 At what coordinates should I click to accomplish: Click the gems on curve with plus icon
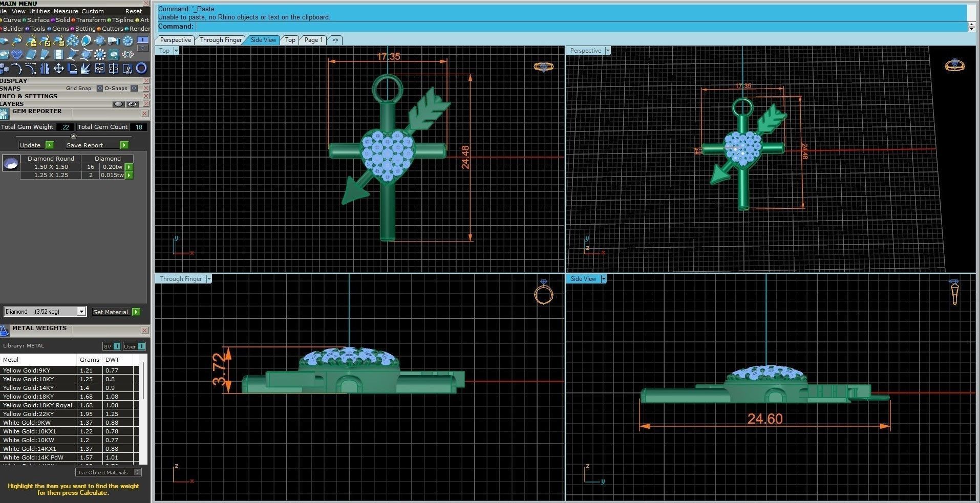pos(32,41)
